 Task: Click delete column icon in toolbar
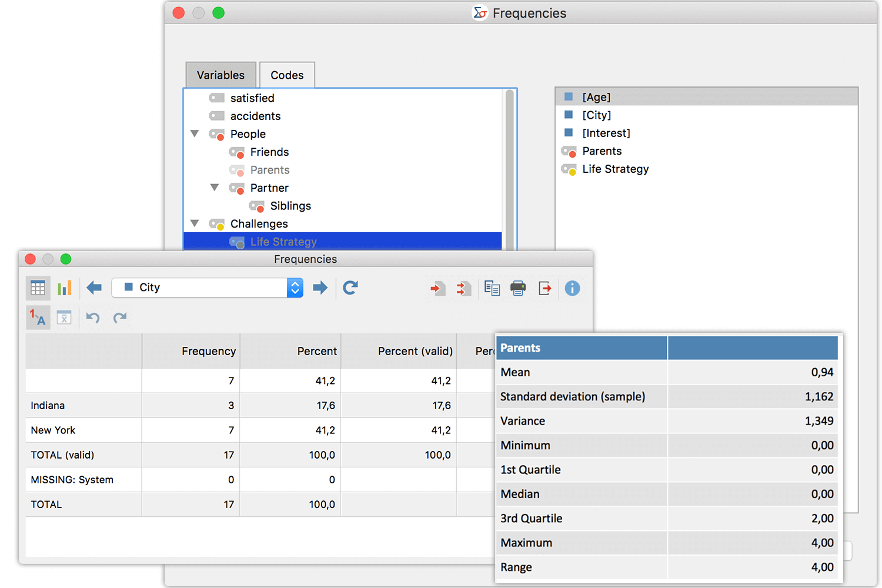pyautogui.click(x=64, y=318)
